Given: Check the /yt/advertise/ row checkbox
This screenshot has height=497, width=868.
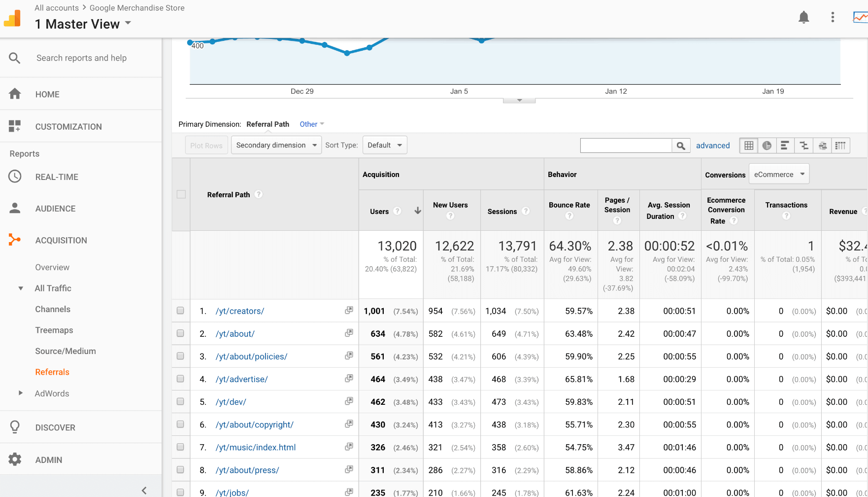Looking at the screenshot, I should (x=180, y=379).
